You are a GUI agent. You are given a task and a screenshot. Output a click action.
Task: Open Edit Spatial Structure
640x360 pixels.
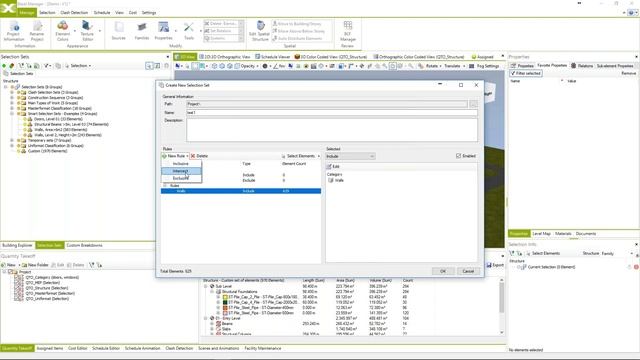[x=260, y=31]
